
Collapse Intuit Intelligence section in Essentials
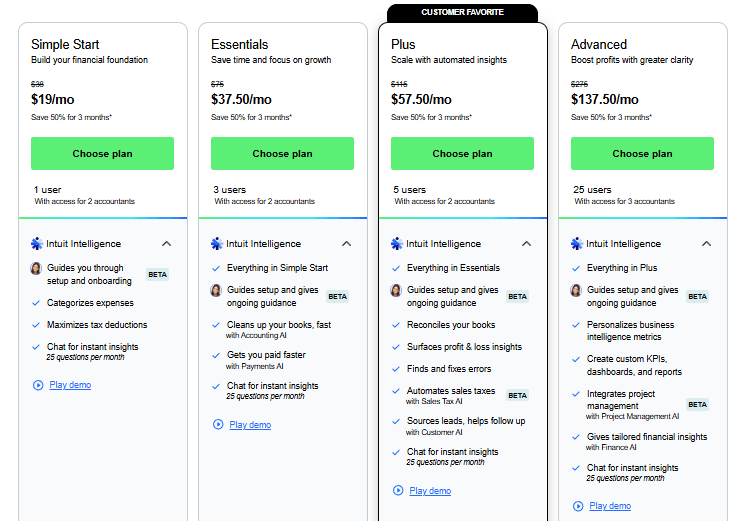pyautogui.click(x=346, y=244)
